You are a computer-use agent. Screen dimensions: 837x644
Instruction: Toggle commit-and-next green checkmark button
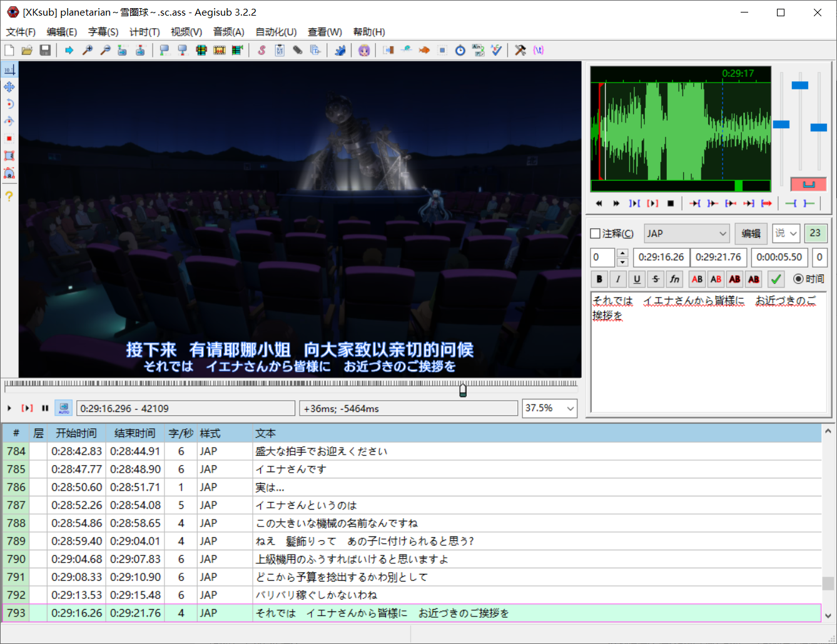coord(776,279)
